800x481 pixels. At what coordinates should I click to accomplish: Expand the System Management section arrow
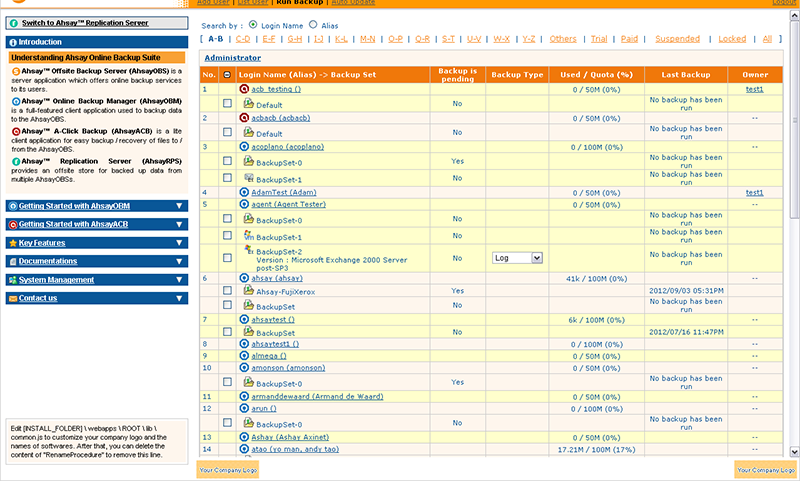click(179, 280)
